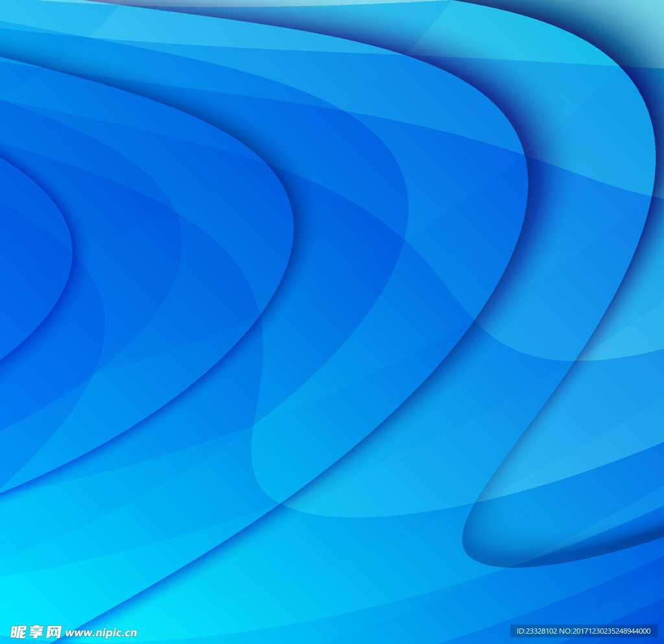Click the ID:23328102 label

[x=538, y=631]
